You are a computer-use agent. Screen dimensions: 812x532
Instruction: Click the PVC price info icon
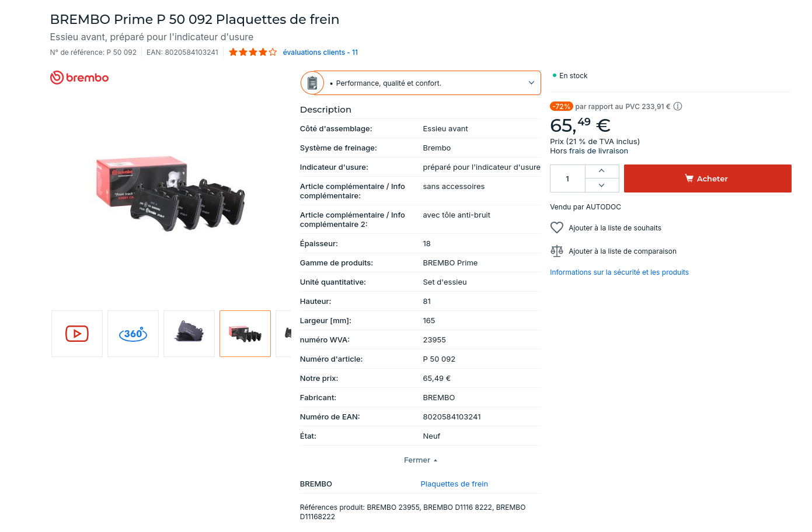click(x=678, y=107)
